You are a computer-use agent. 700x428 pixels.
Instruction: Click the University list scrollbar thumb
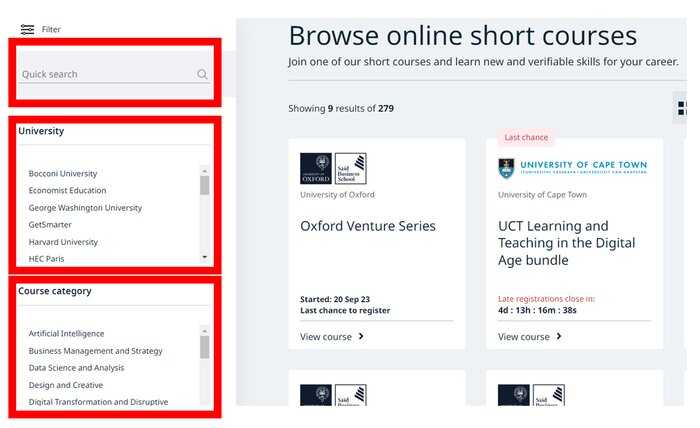pos(204,185)
